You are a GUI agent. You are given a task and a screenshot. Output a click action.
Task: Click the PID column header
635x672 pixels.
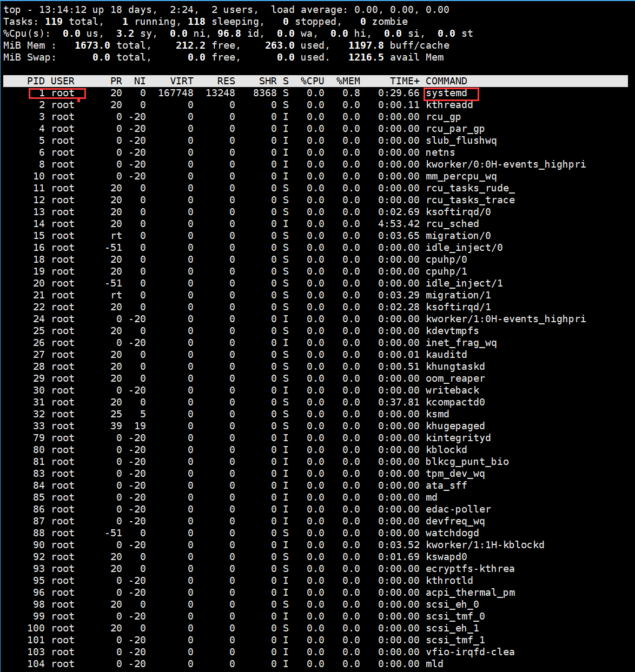(36, 81)
